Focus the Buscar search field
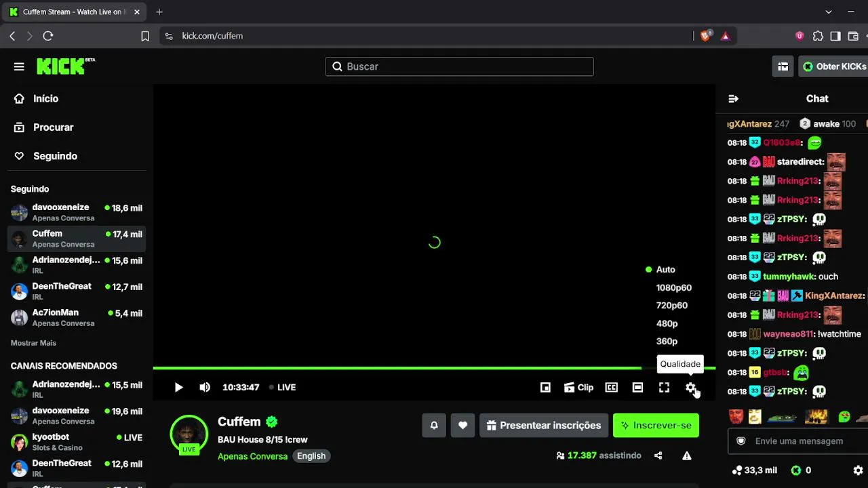 click(x=459, y=66)
